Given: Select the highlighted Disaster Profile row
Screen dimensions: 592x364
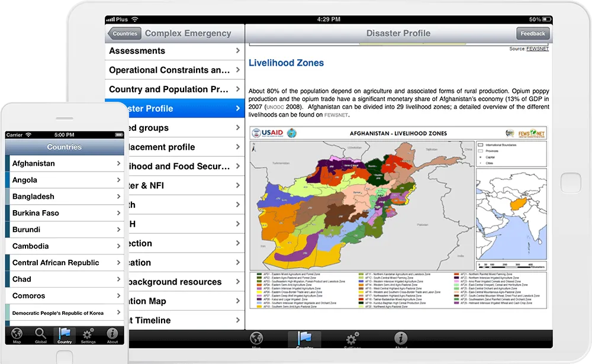Looking at the screenshot, I should 175,108.
